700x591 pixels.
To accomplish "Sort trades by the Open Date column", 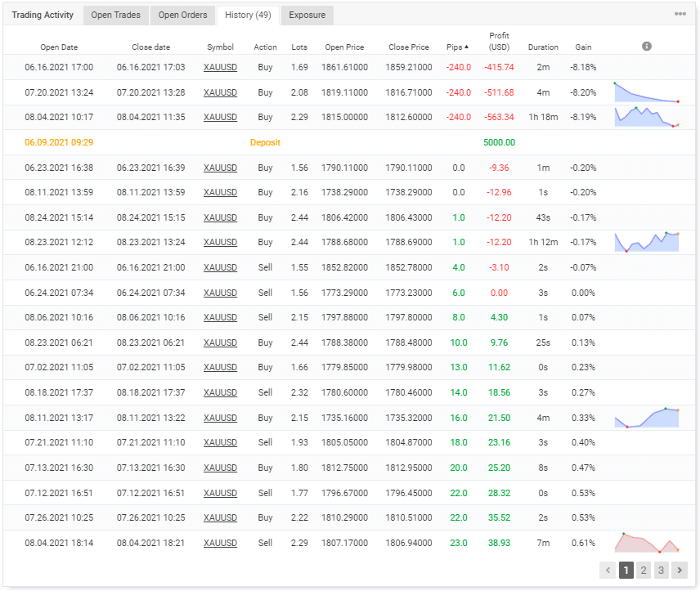I will coord(58,47).
